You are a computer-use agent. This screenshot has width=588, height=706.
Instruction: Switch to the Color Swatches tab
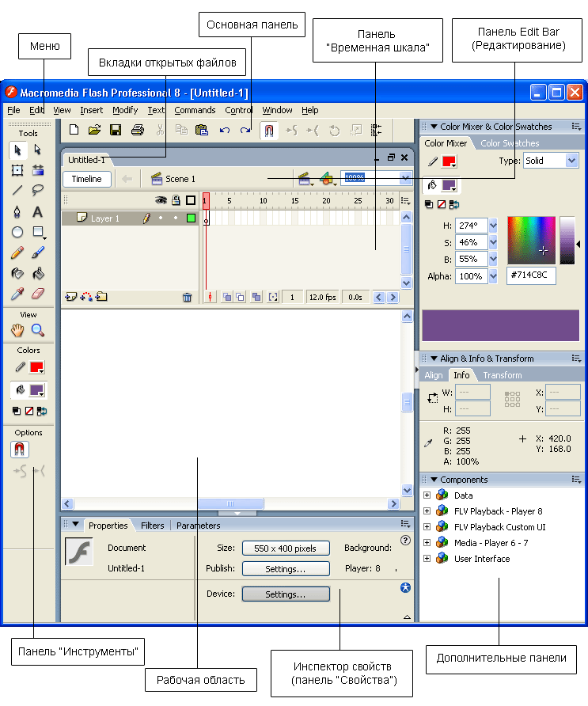click(x=510, y=143)
